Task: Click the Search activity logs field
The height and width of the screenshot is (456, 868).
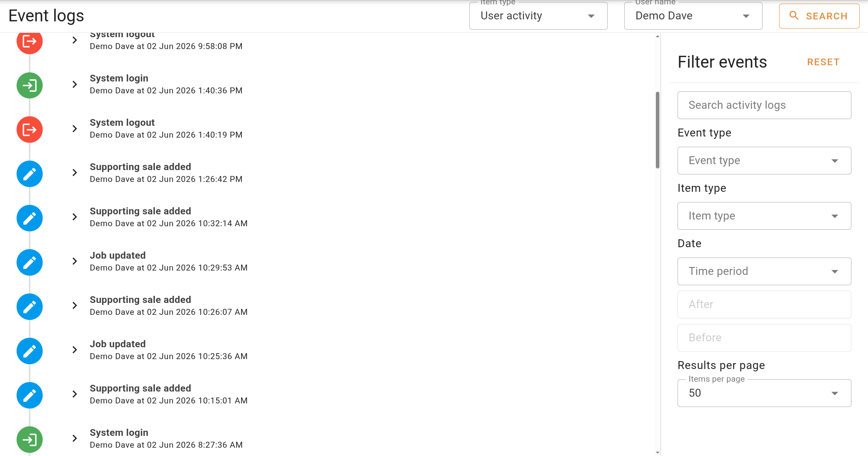Action: click(764, 105)
